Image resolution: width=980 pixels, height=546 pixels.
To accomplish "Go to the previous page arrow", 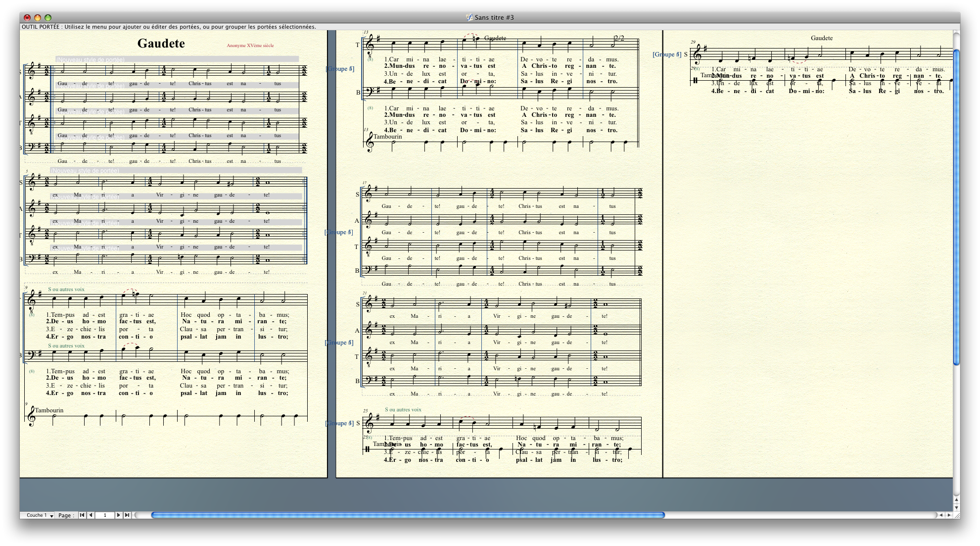I will point(91,515).
